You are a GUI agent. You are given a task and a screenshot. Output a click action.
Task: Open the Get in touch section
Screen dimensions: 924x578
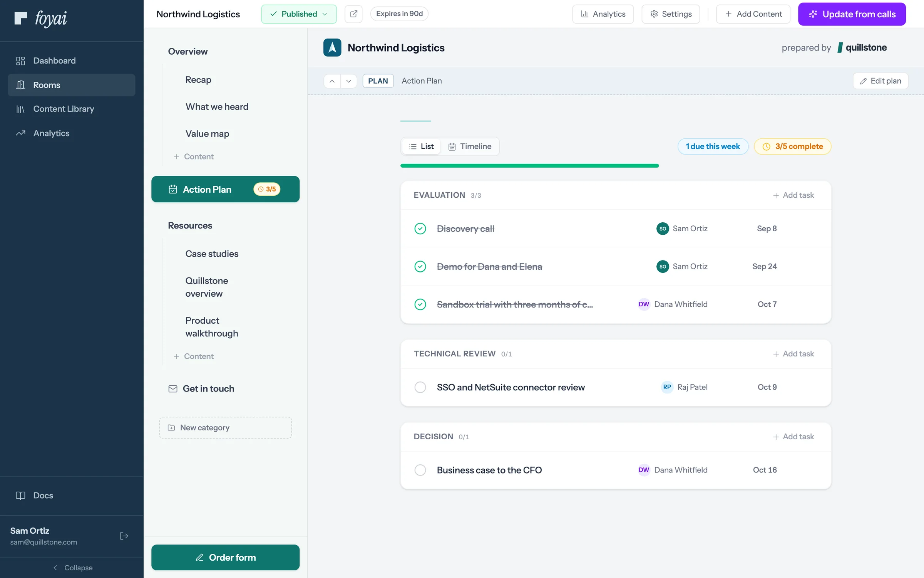coord(226,388)
